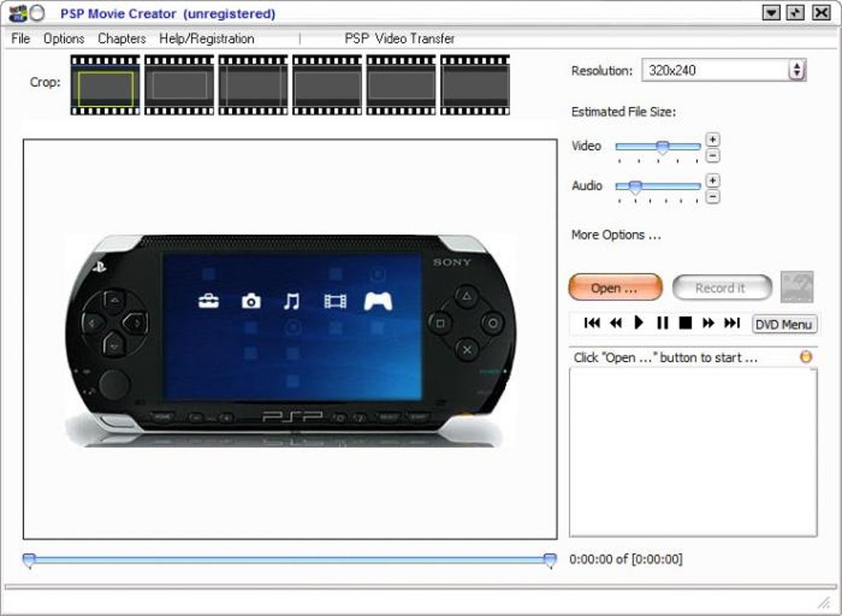Screen dimensions: 842x616
Task: Click the timeline start marker handle
Action: (29, 561)
